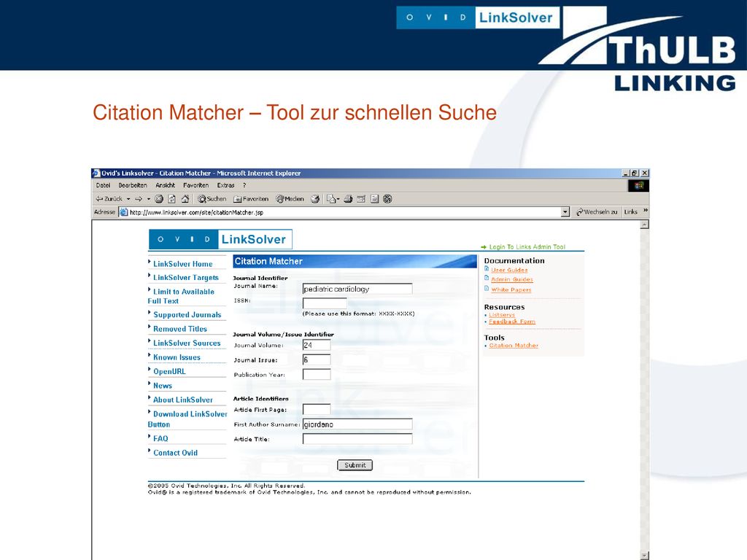Open the Datei menu
The height and width of the screenshot is (560, 747).
click(x=103, y=185)
